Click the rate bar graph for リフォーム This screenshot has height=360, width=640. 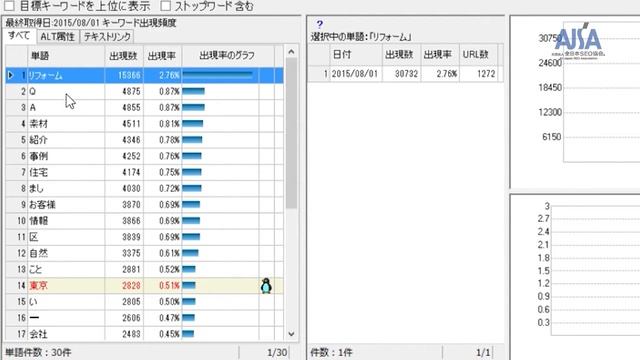click(x=218, y=75)
